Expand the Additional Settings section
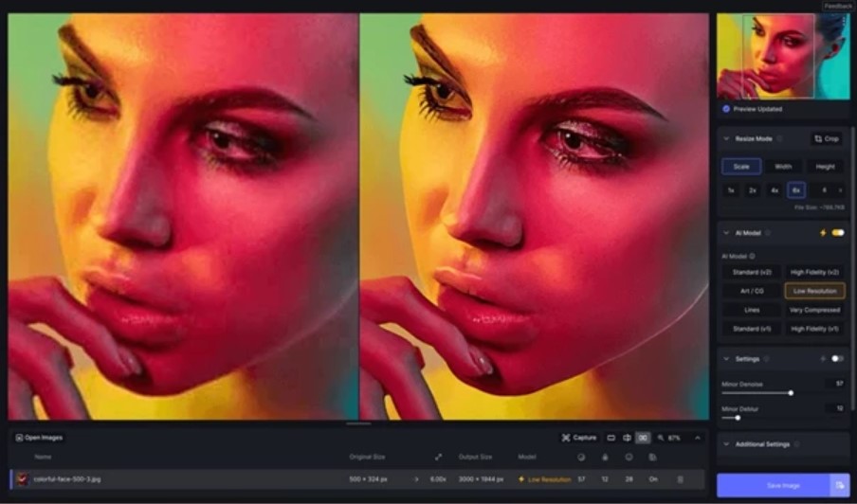This screenshot has height=504, width=857. pos(726,443)
